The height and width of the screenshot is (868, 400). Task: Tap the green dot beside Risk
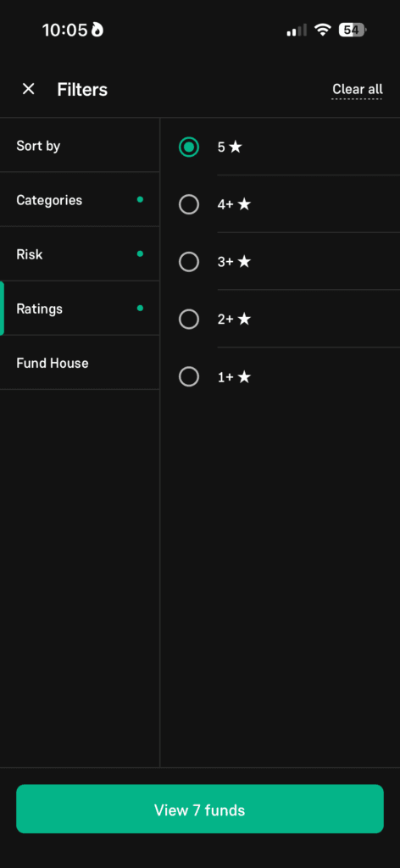pyautogui.click(x=140, y=253)
